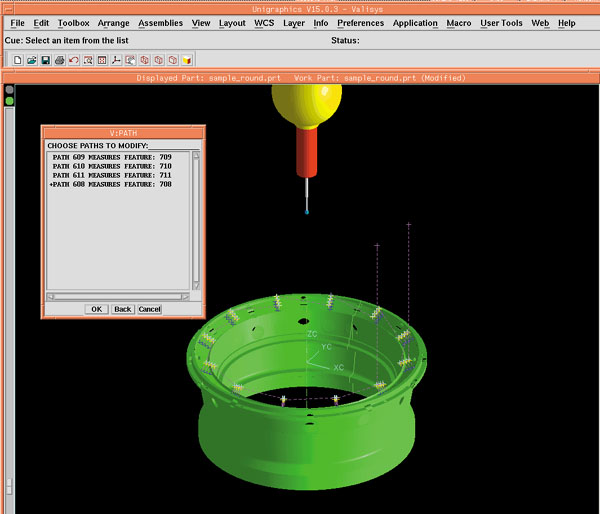This screenshot has width=600, height=514.
Task: Open the Layout menu
Action: point(232,23)
